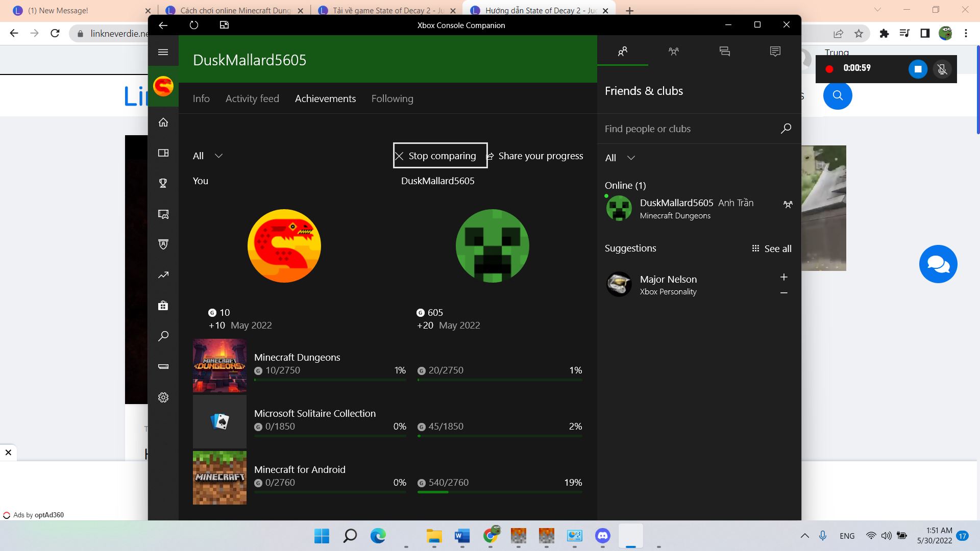
Task: Switch to Parties icon in right panel
Action: [673, 51]
